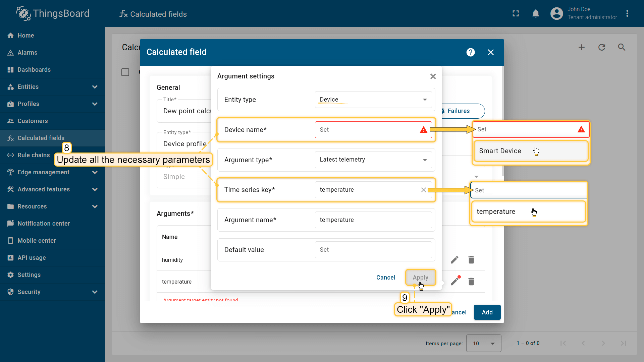Open the top-right three-dot user menu

(627, 14)
